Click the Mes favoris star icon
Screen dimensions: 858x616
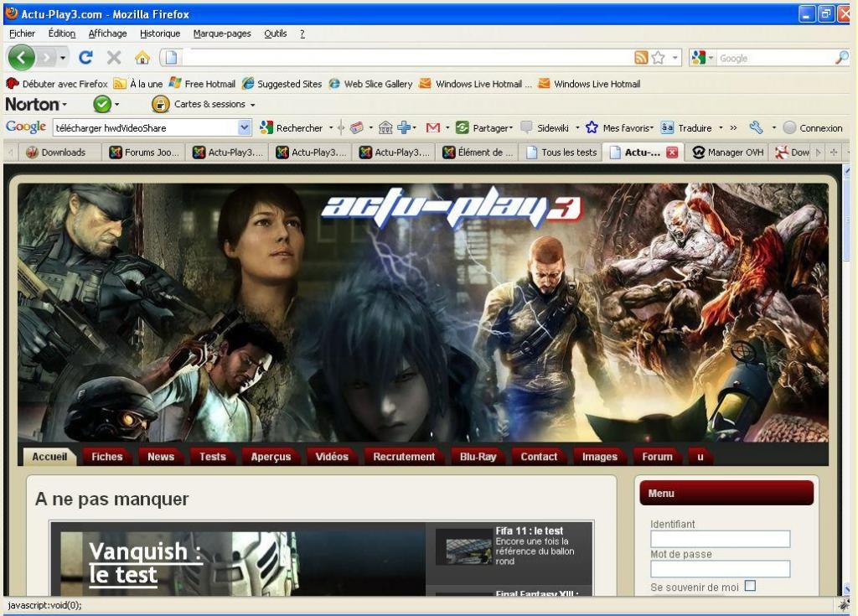coord(592,127)
